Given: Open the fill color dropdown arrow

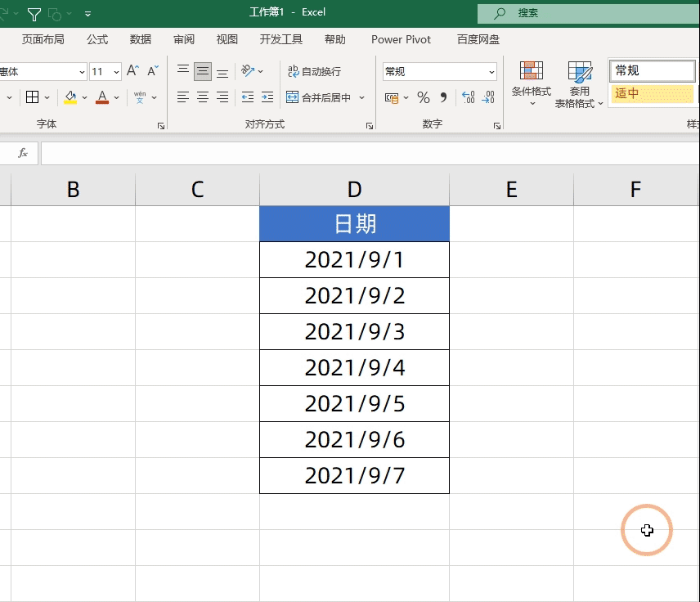Looking at the screenshot, I should coord(84,97).
